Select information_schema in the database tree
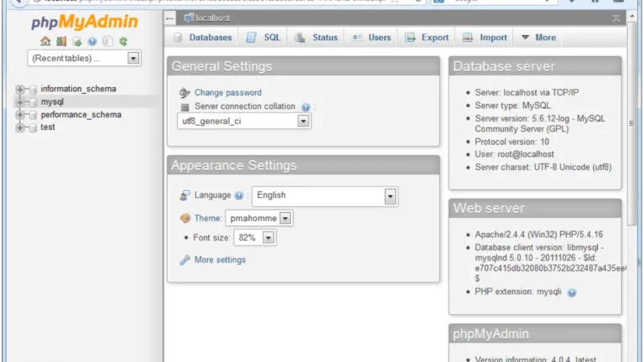The image size is (644, 362). coord(78,89)
